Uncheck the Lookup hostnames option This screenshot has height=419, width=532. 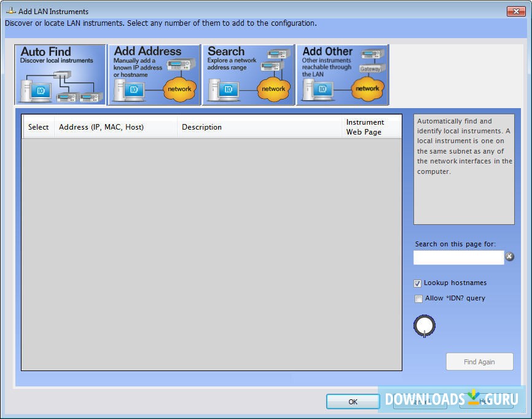coord(418,283)
